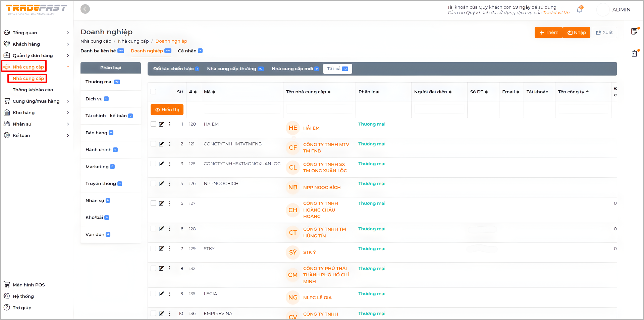The image size is (644, 320).
Task: Open Màn hình POS from sidebar
Action: (x=29, y=285)
